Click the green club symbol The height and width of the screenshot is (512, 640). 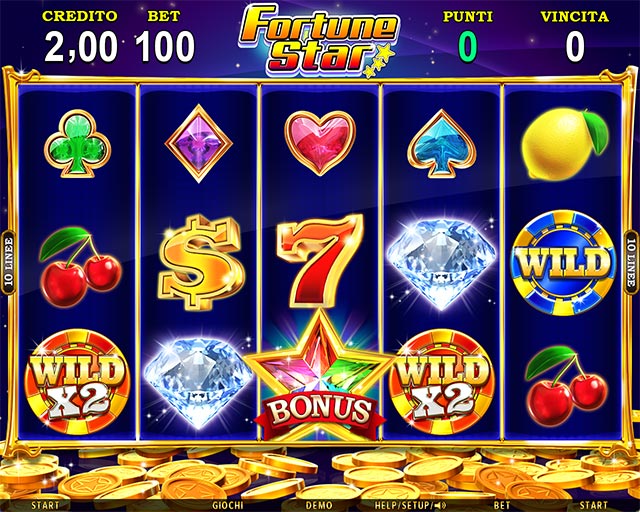coord(78,144)
